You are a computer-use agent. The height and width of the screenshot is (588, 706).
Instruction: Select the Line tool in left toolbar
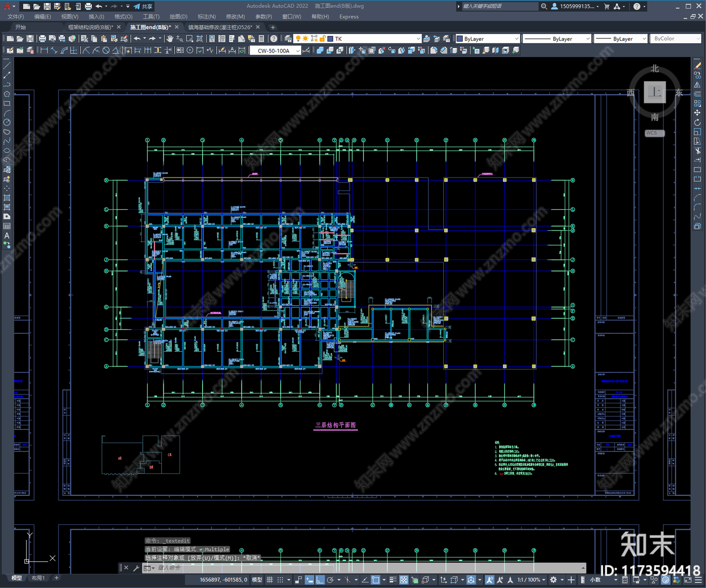click(7, 65)
